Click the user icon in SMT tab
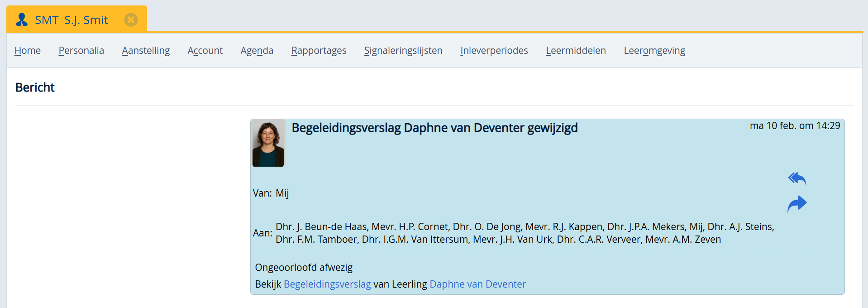Viewport: 868px width, 308px height. 22,20
